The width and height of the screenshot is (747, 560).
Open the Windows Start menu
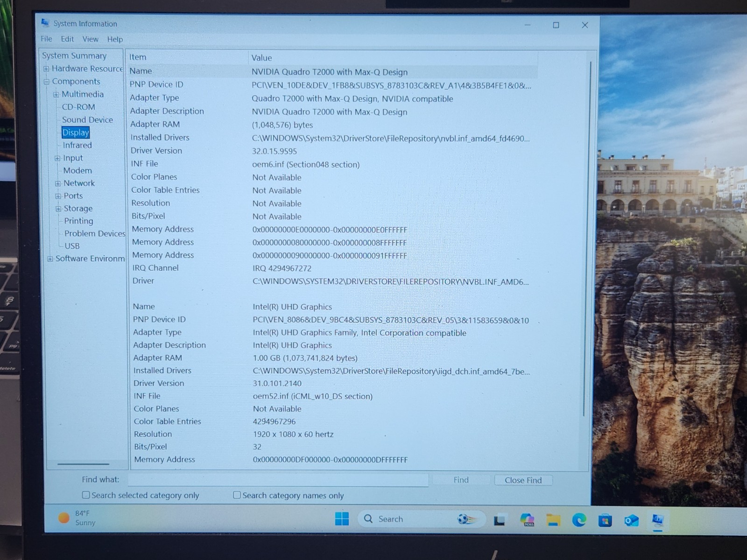pos(342,519)
